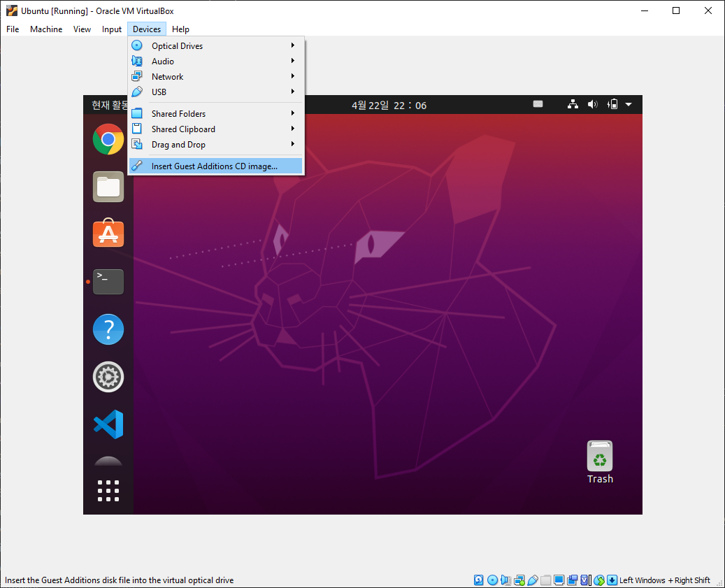Screen dimensions: 725x588
Task: Open the Trash on the desktop
Action: point(600,462)
